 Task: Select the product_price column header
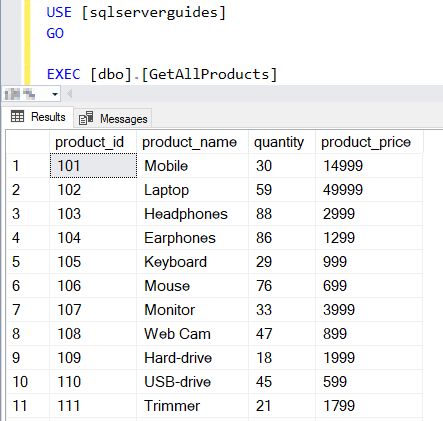tap(369, 142)
